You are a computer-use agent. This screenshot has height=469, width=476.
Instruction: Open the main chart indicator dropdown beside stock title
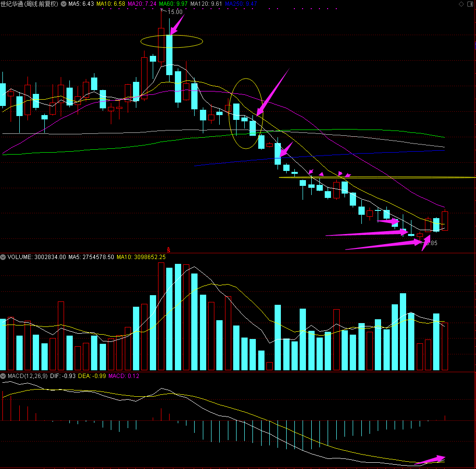coord(64,4)
